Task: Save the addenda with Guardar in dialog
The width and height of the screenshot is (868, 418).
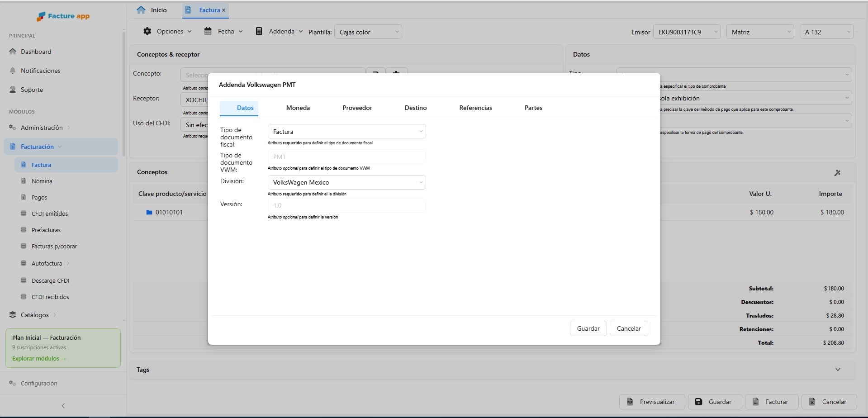Action: tap(588, 328)
